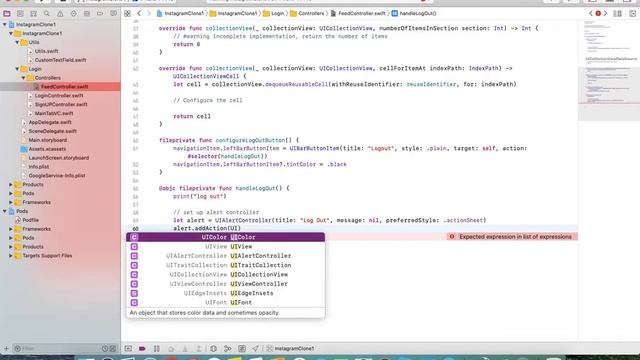This screenshot has width=640, height=360.
Task: Click the plus button in navigator footer
Action: [6, 349]
